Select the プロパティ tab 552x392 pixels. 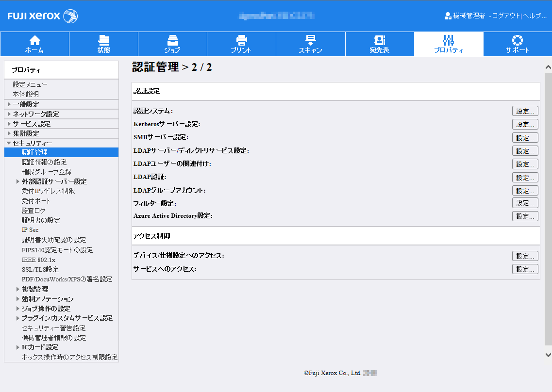[x=449, y=44]
